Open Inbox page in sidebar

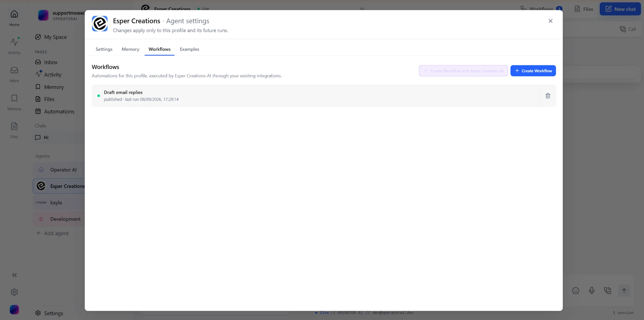click(x=50, y=62)
